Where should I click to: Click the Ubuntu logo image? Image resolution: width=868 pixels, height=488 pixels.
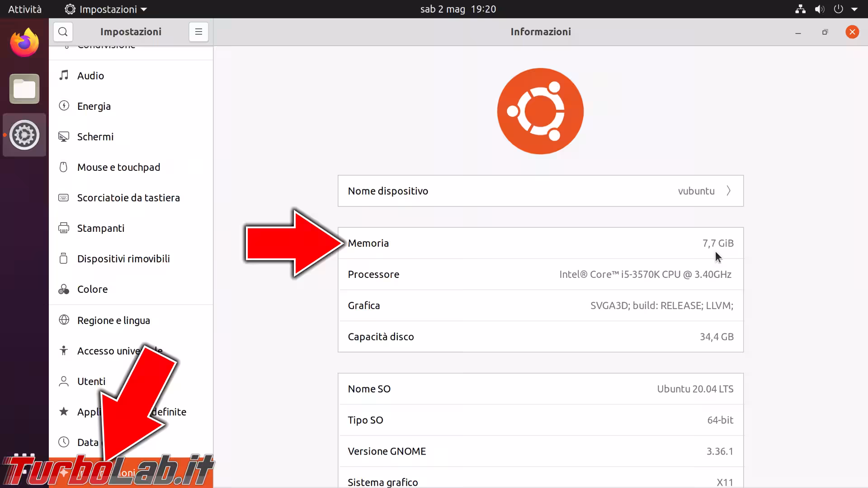click(x=540, y=111)
